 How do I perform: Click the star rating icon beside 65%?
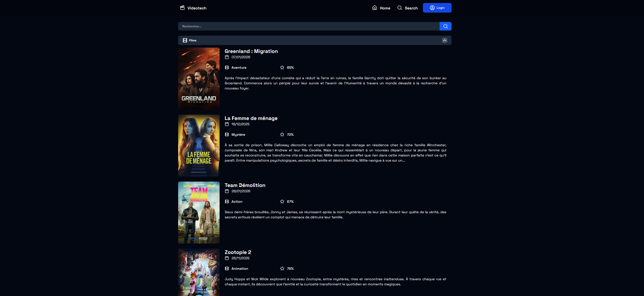coord(282,68)
